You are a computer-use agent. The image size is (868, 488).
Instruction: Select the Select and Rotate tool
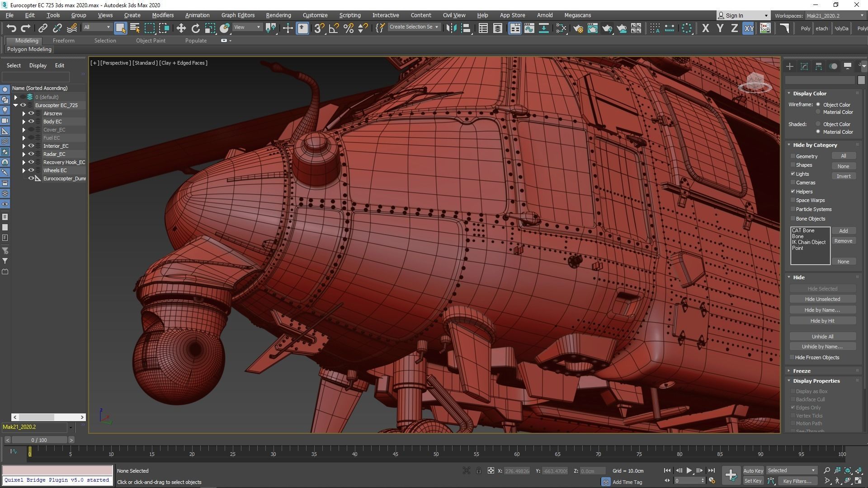click(x=195, y=28)
